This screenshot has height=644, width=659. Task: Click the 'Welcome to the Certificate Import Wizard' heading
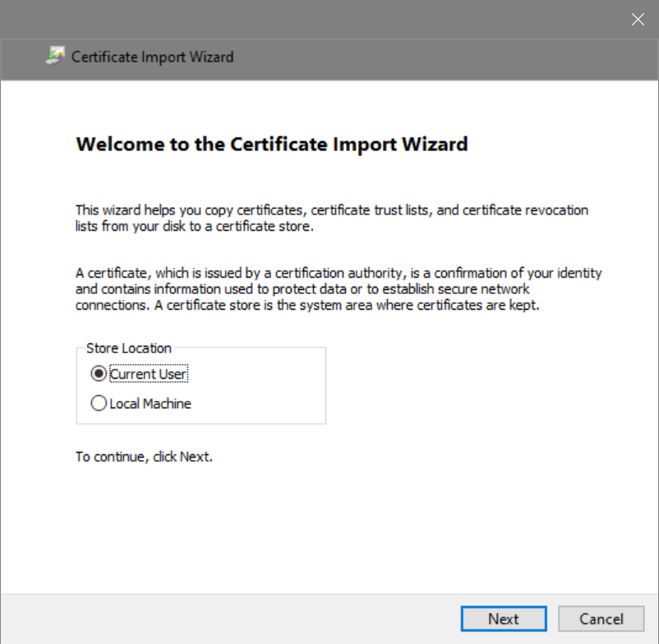(271, 144)
